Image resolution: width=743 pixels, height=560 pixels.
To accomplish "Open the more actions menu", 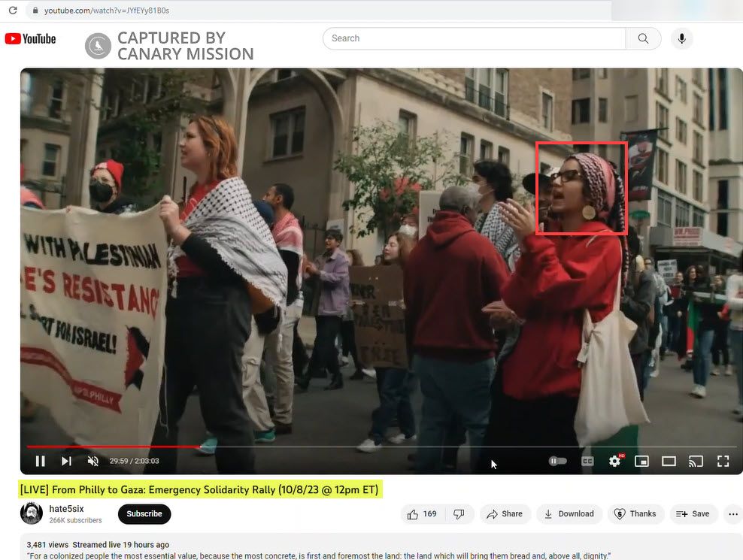I will (733, 513).
